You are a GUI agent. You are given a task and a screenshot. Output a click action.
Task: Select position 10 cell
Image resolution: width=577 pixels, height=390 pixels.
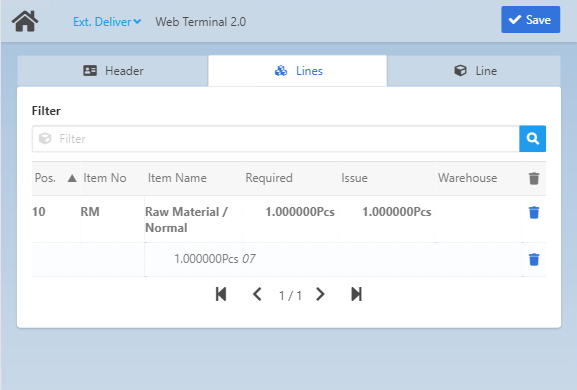pyautogui.click(x=39, y=212)
